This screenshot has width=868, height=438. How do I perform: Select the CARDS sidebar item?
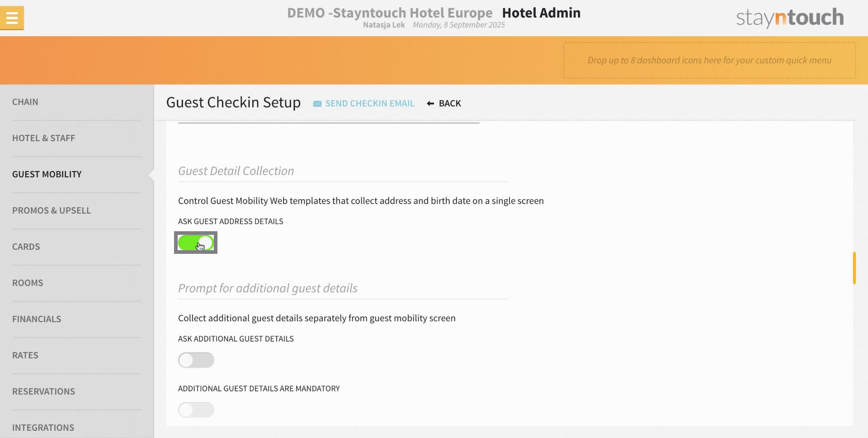[x=26, y=247]
